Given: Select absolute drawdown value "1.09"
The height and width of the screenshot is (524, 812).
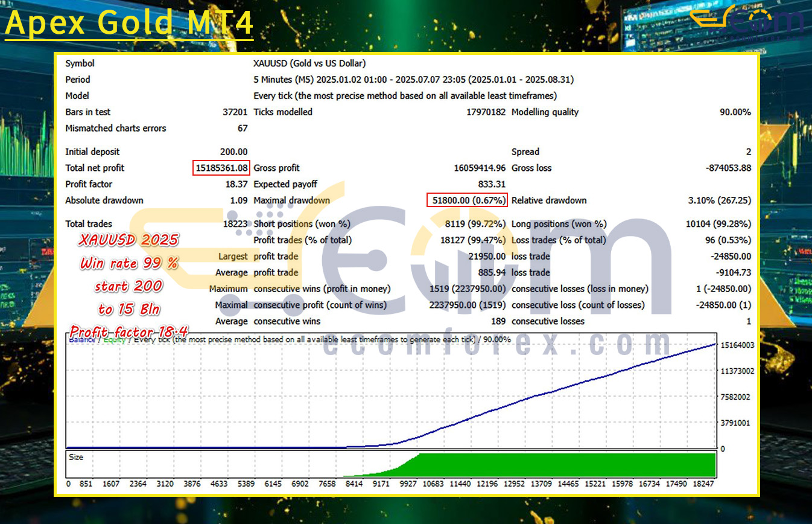Looking at the screenshot, I should tap(239, 201).
